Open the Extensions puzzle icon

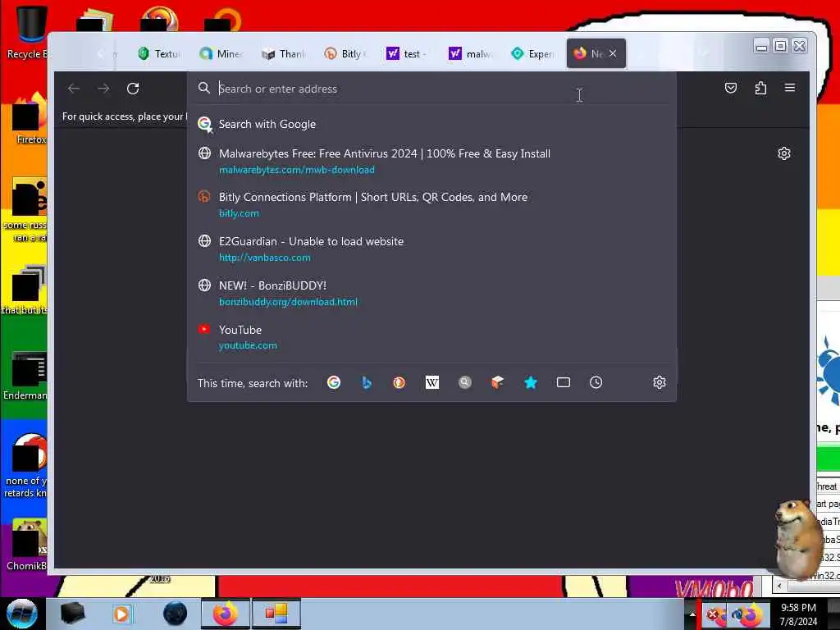click(760, 88)
